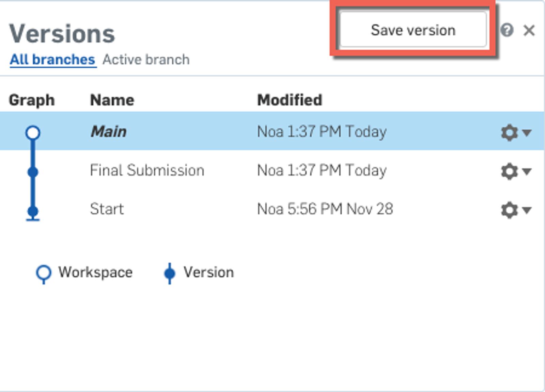Click the Start version node in the graph
This screenshot has height=392, width=545.
tap(33, 211)
